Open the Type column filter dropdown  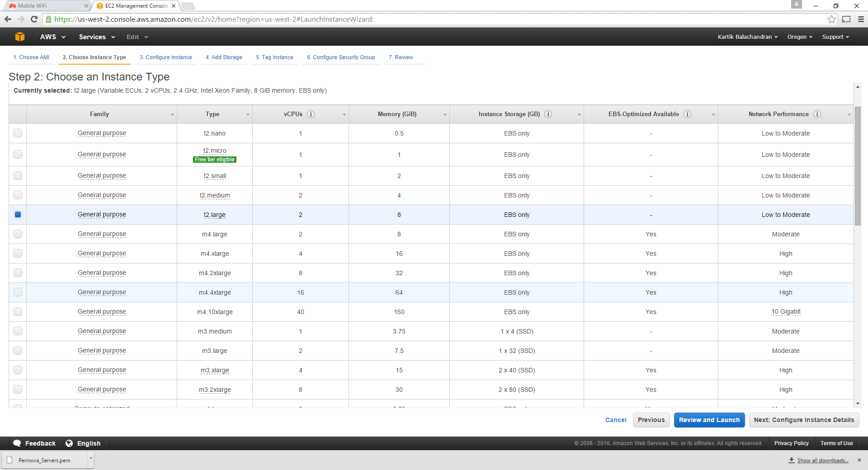coord(248,115)
